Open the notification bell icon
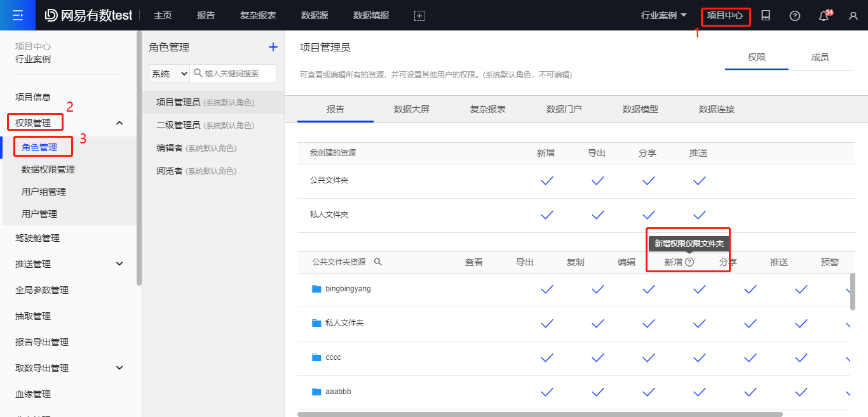Screen dimensions: 868x417 [824, 16]
